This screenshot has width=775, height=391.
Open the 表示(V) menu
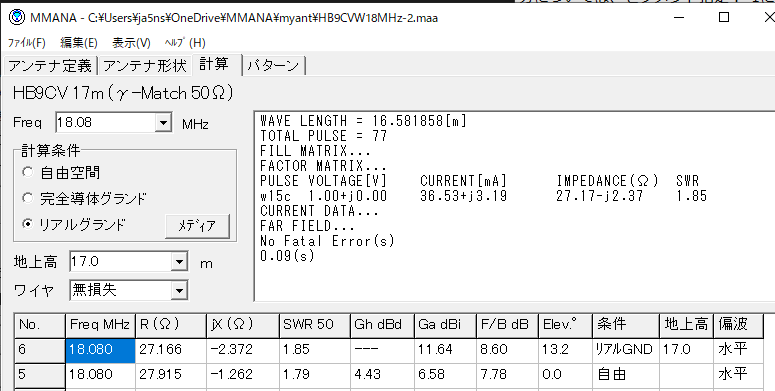[x=131, y=43]
